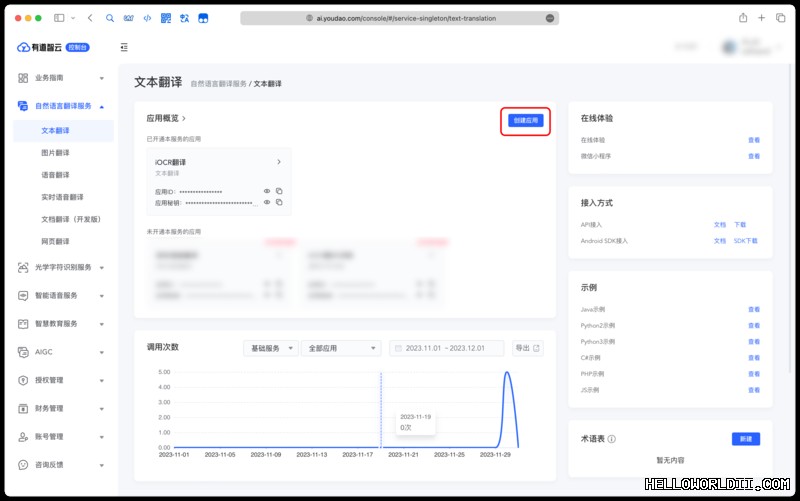View 微信小程序 link

pyautogui.click(x=754, y=156)
